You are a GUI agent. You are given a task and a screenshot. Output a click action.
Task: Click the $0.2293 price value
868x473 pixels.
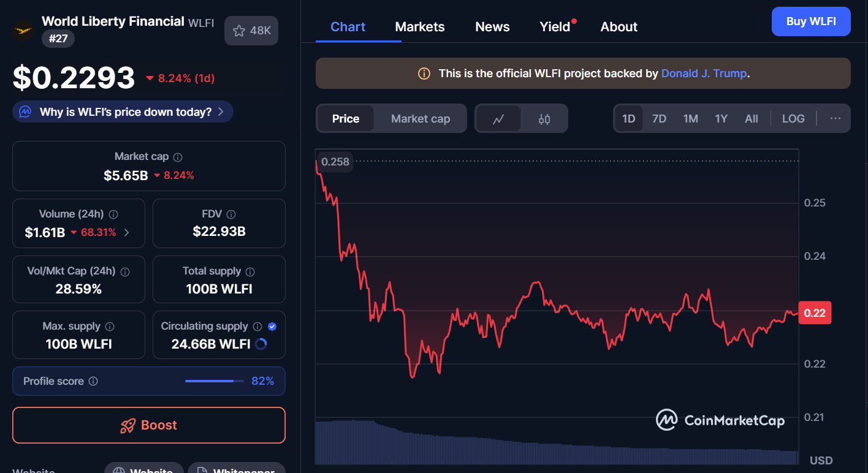tap(74, 78)
